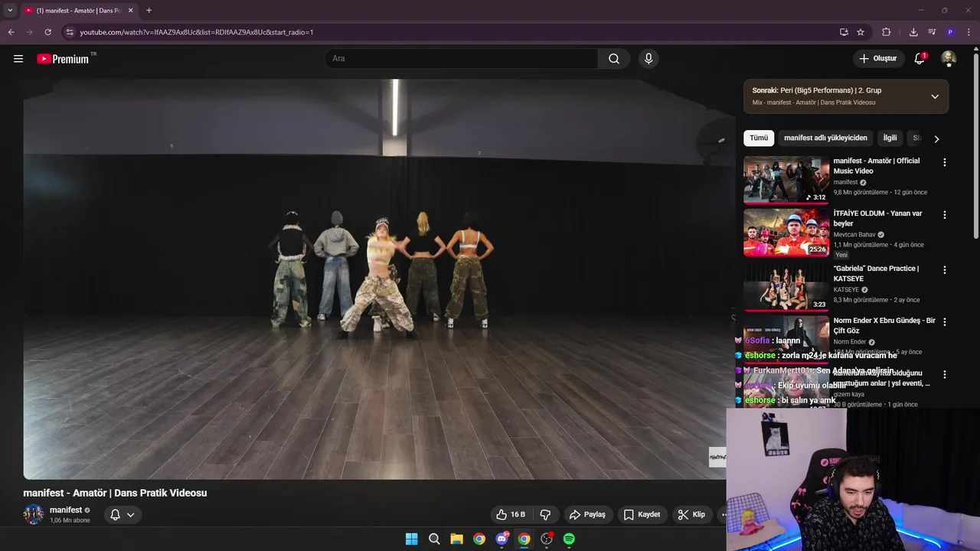
Task: Create a clip with Klip button
Action: (x=691, y=514)
